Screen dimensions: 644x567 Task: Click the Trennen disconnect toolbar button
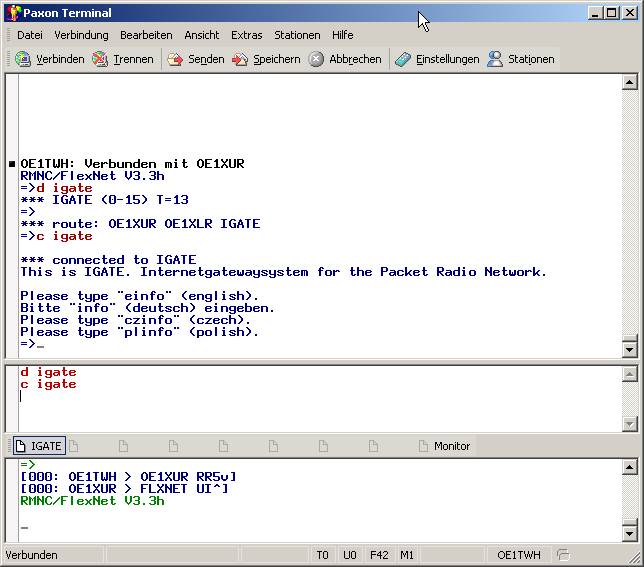pyautogui.click(x=123, y=60)
